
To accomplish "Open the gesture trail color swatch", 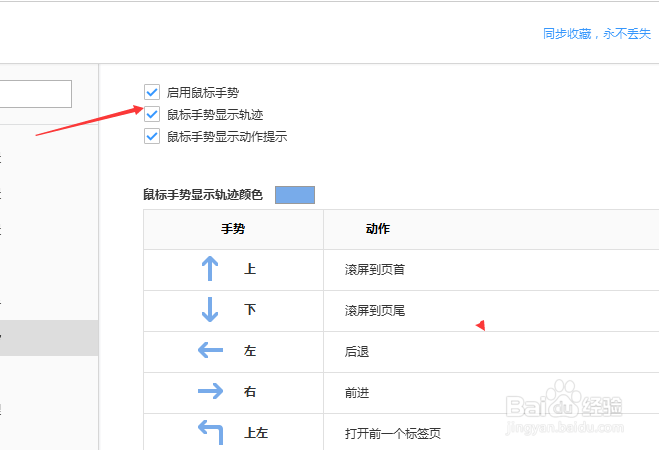I will coord(295,195).
